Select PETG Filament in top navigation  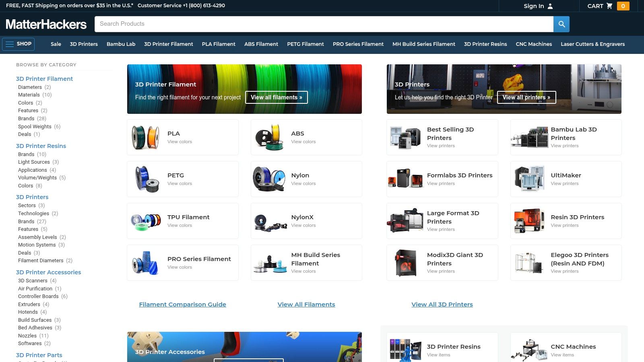[x=305, y=44]
